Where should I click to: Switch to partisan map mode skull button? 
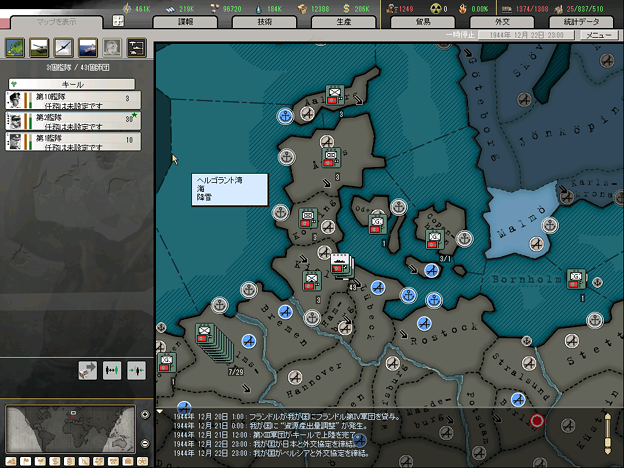pos(69,461)
